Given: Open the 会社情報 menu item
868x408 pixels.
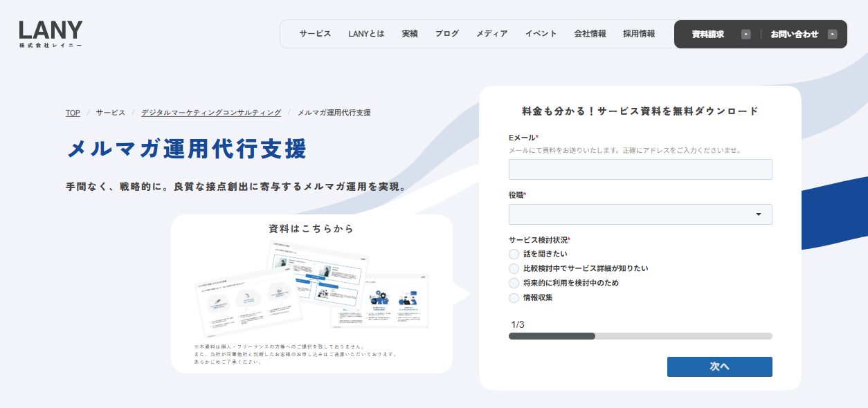Looking at the screenshot, I should point(590,34).
